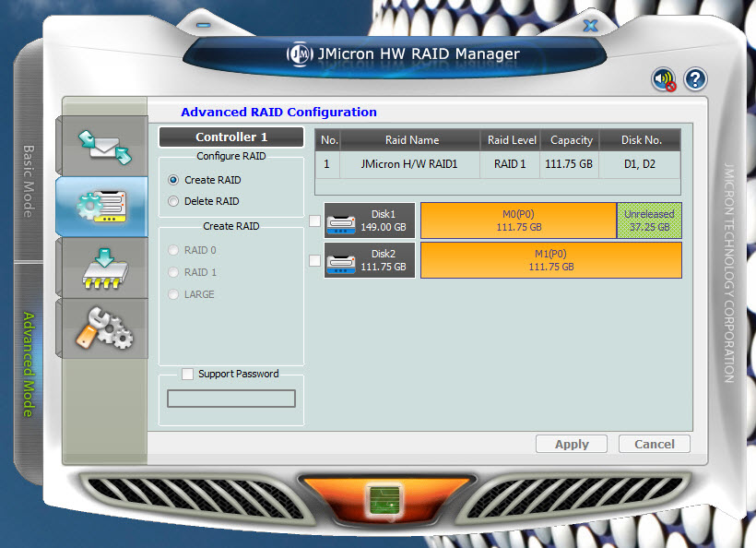
Task: Open the firmware update chip icon
Action: tap(105, 268)
